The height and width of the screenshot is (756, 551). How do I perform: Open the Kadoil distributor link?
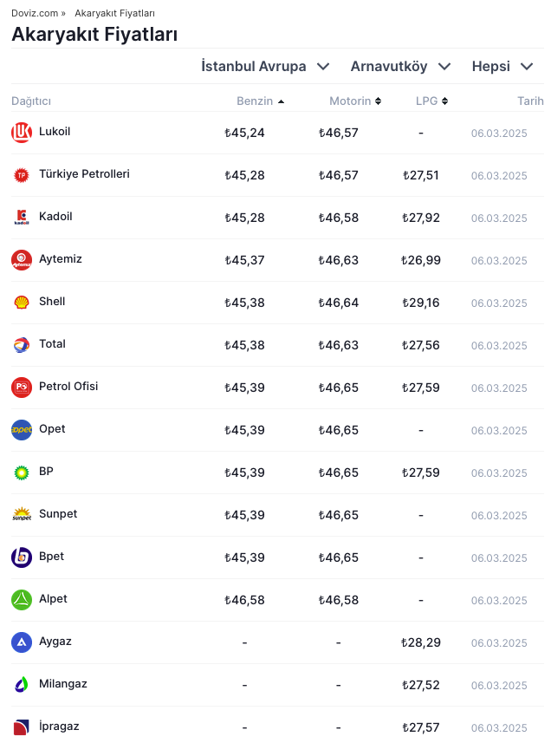55,217
